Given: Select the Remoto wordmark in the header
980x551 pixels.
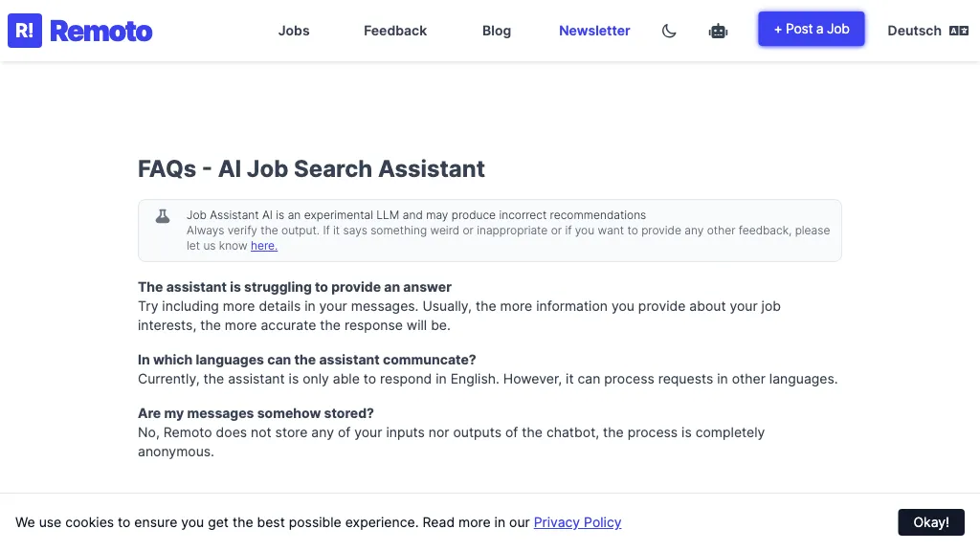Looking at the screenshot, I should [x=101, y=30].
